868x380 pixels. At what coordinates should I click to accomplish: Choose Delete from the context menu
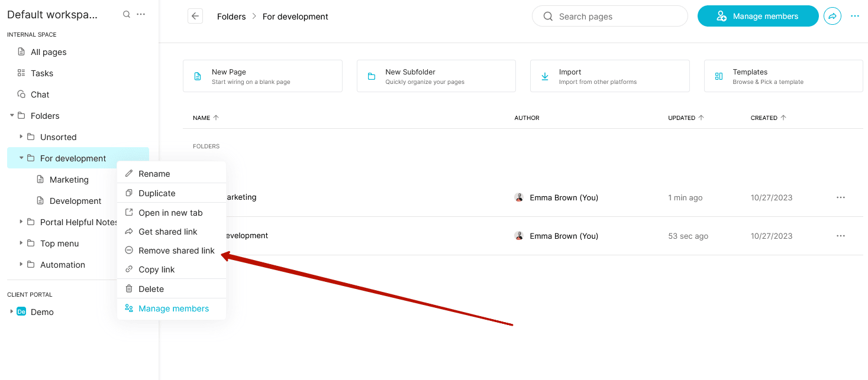172,289
